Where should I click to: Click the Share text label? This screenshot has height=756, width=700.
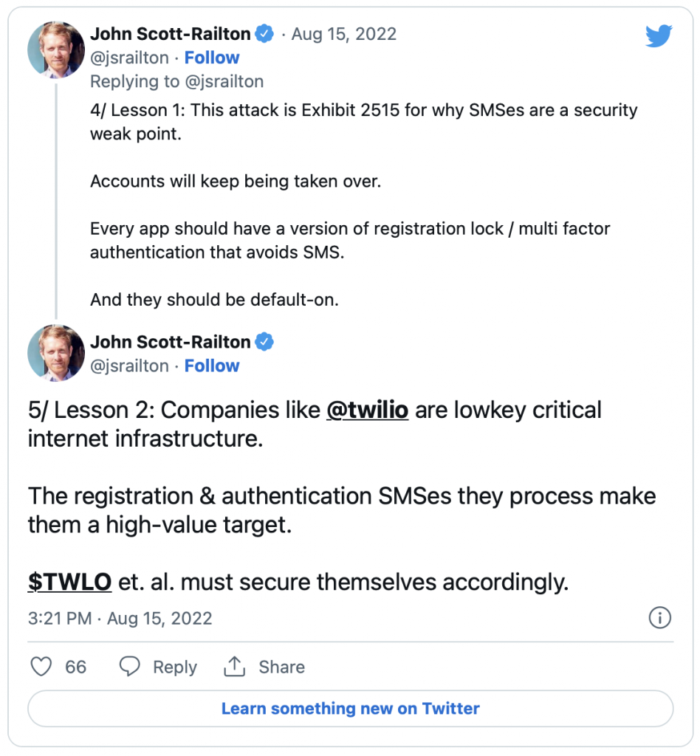click(x=281, y=667)
